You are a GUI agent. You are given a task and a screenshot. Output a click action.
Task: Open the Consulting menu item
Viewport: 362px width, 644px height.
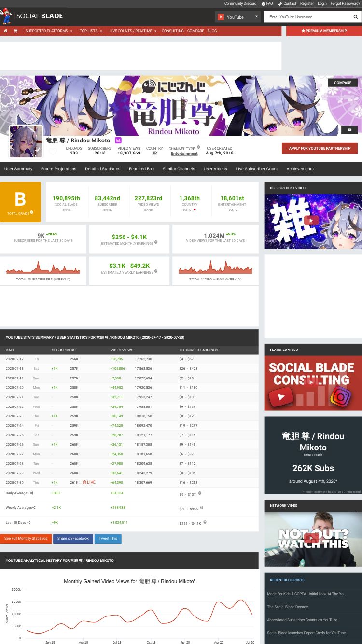(172, 31)
